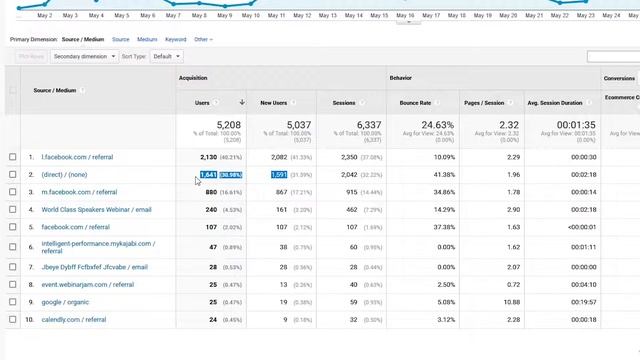Viewport: 640px width, 360px height.
Task: Click the May 9 data point on chart
Action: pos(225,6)
